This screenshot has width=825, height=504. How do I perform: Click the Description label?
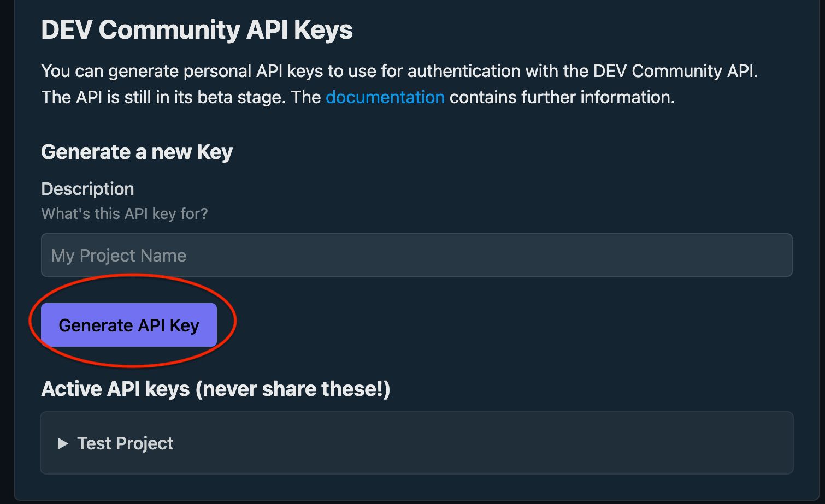click(87, 188)
